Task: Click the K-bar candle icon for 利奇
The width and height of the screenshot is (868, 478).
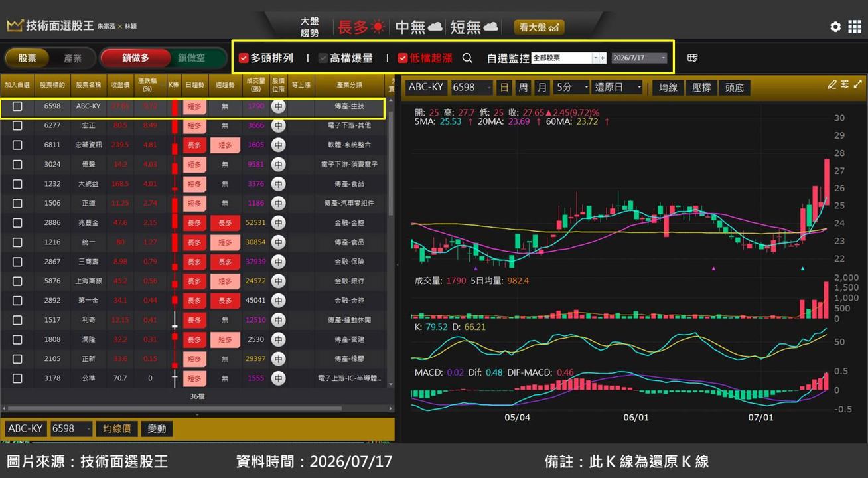Action: click(x=175, y=320)
